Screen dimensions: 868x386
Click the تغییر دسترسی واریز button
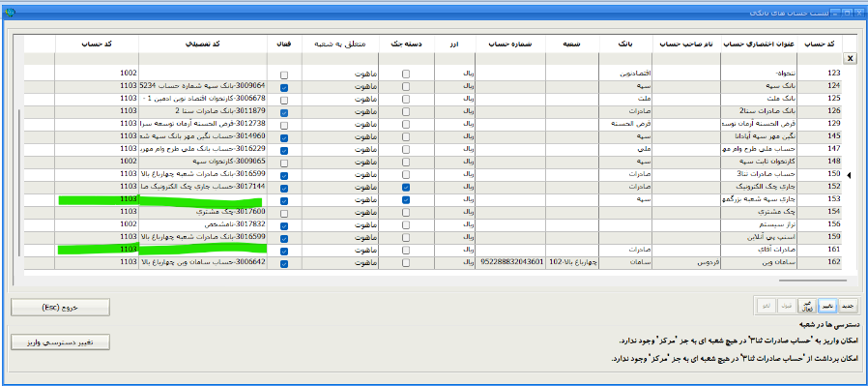coord(60,341)
